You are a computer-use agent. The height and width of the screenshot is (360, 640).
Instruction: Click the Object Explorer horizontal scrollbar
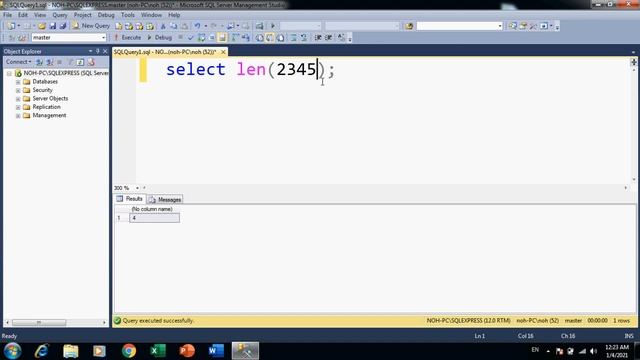pos(39,323)
